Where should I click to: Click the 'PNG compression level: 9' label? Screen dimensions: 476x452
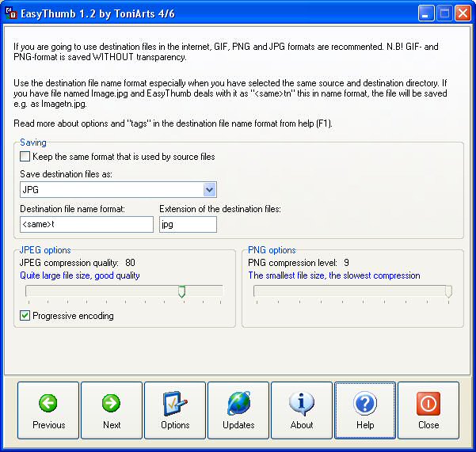(299, 263)
